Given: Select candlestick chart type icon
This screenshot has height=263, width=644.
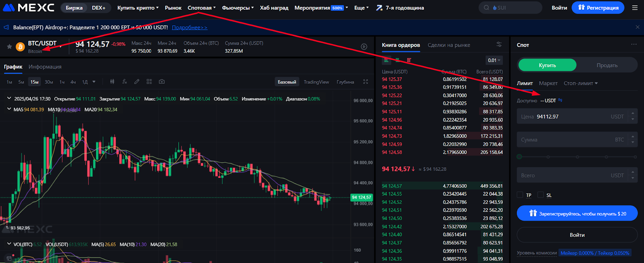Looking at the screenshot, I should coord(112,82).
